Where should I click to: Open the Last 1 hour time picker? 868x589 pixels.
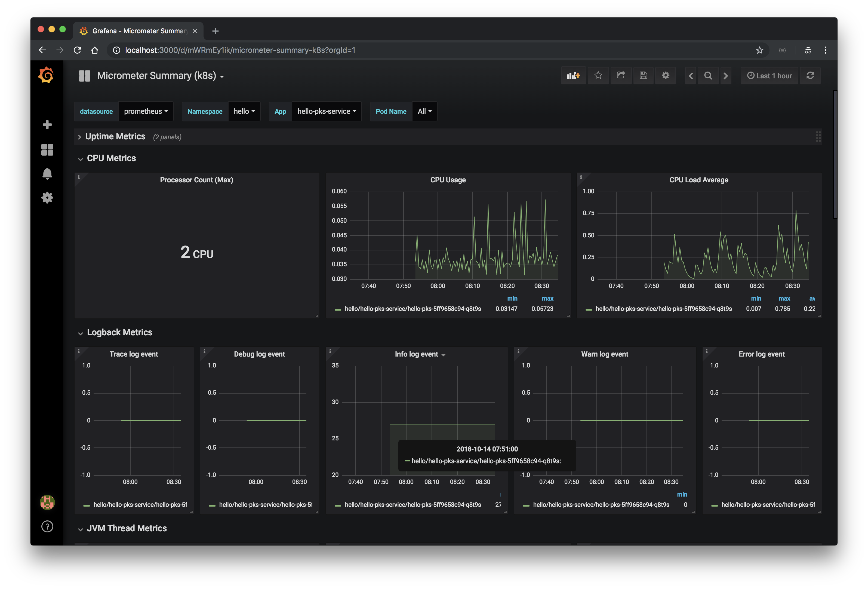[x=769, y=76]
